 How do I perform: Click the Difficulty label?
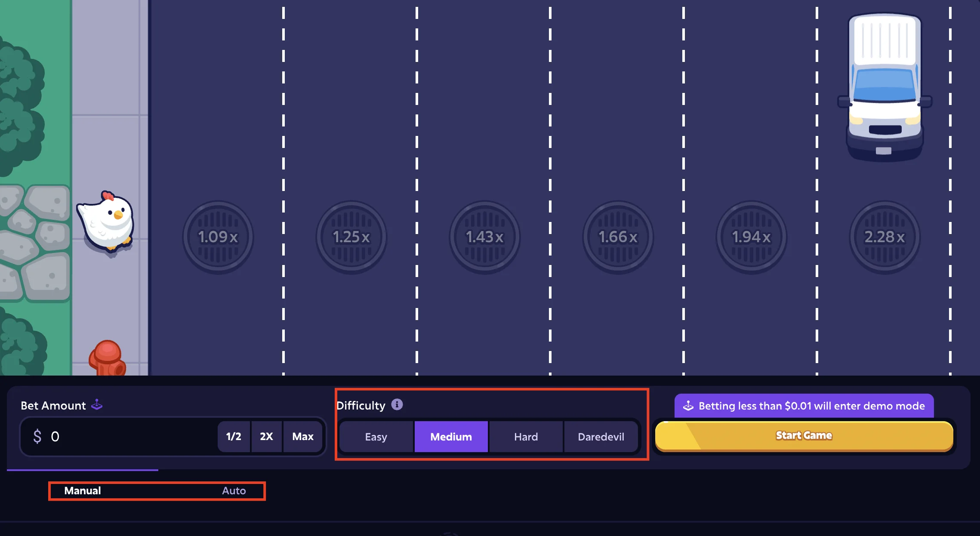(x=361, y=406)
